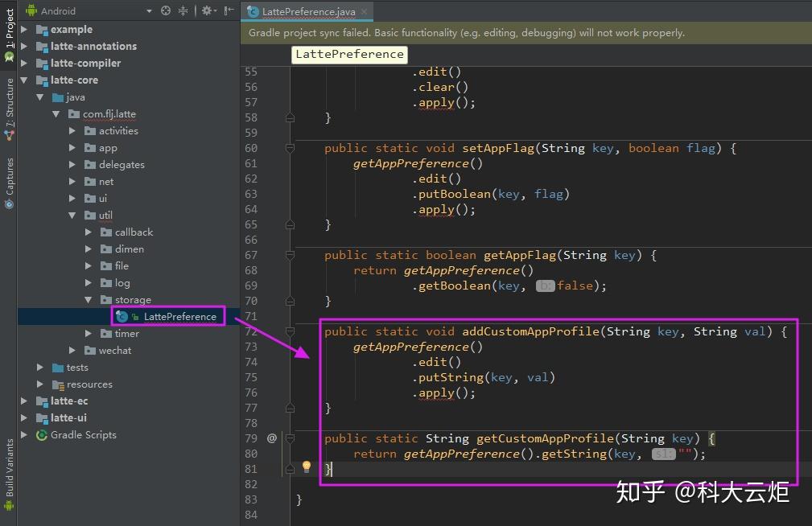812x526 pixels.
Task: Click the .clear() call on line 56
Action: 440,87
